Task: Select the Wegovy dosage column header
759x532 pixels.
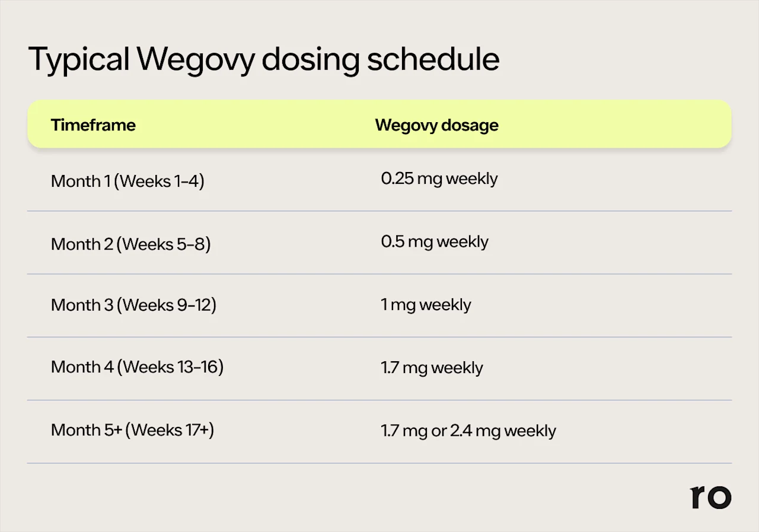Action: click(x=436, y=125)
